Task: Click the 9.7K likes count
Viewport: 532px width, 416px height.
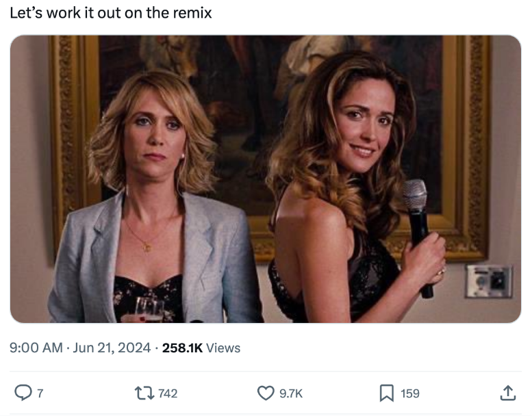Action: coord(291,393)
